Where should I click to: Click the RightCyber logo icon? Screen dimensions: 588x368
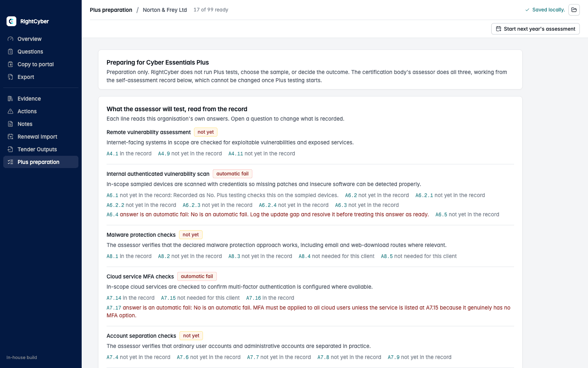pos(11,21)
